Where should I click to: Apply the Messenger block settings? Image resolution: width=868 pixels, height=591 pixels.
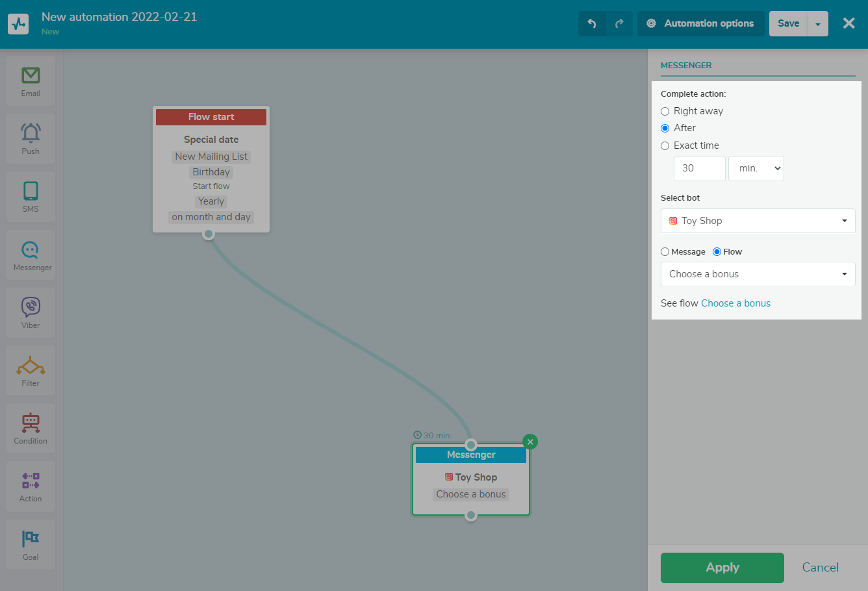coord(722,567)
